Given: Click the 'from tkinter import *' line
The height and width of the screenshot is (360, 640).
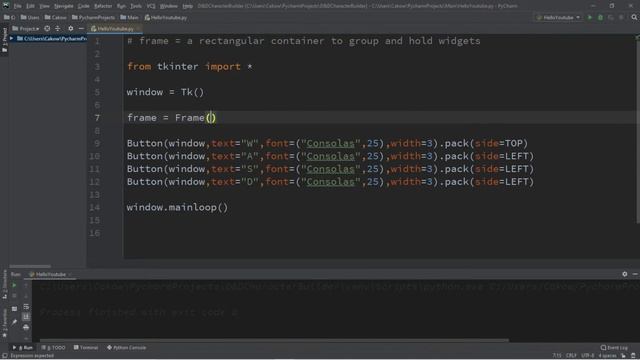Looking at the screenshot, I should tap(190, 67).
